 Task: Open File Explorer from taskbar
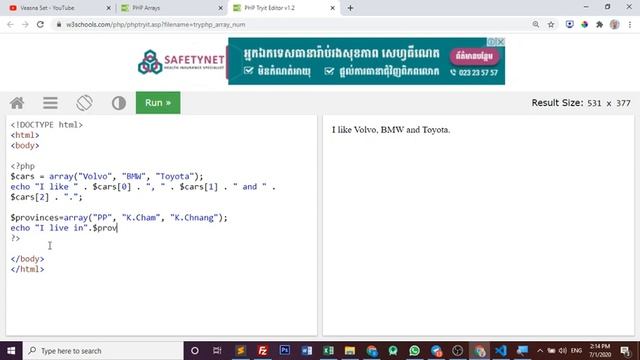point(350,351)
